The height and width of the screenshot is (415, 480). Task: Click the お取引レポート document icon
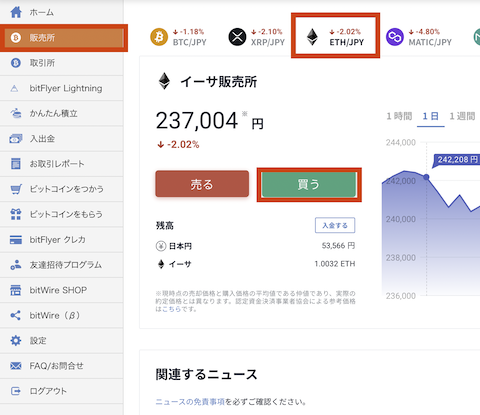coord(16,164)
